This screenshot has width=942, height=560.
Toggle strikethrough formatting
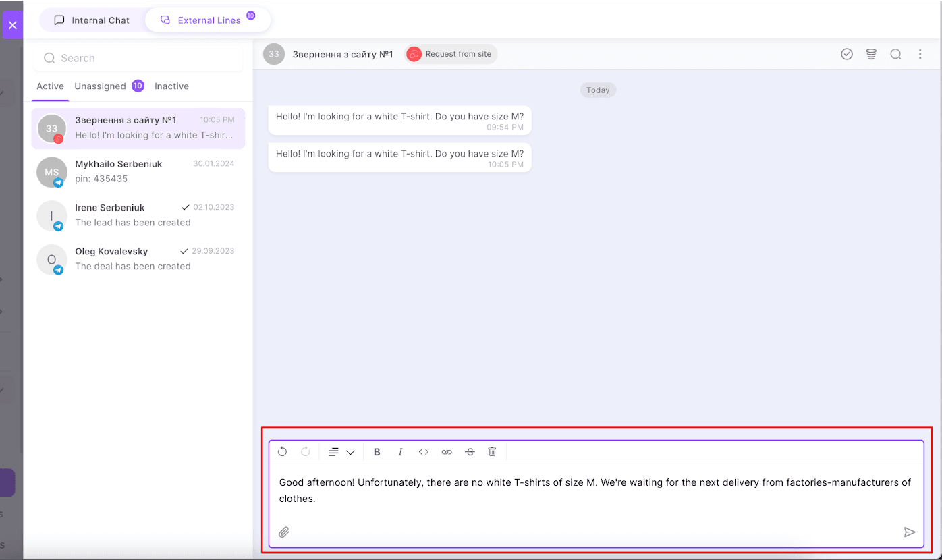470,452
